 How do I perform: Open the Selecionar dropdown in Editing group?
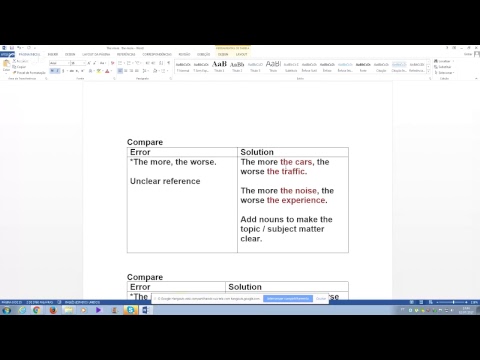click(x=445, y=72)
